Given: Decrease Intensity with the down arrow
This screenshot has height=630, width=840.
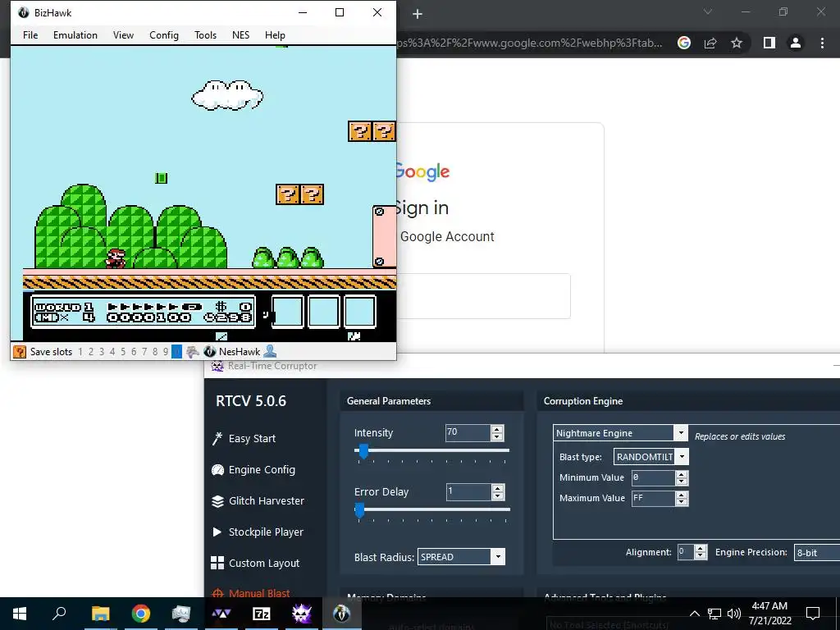Looking at the screenshot, I should (497, 436).
